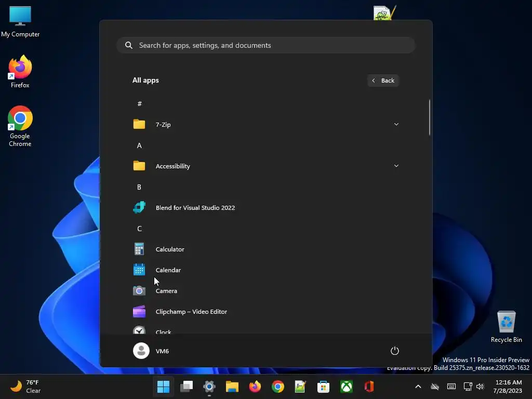Screen dimensions: 532x399
Task: Launch Google Chrome from the taskbar
Action: (278, 387)
